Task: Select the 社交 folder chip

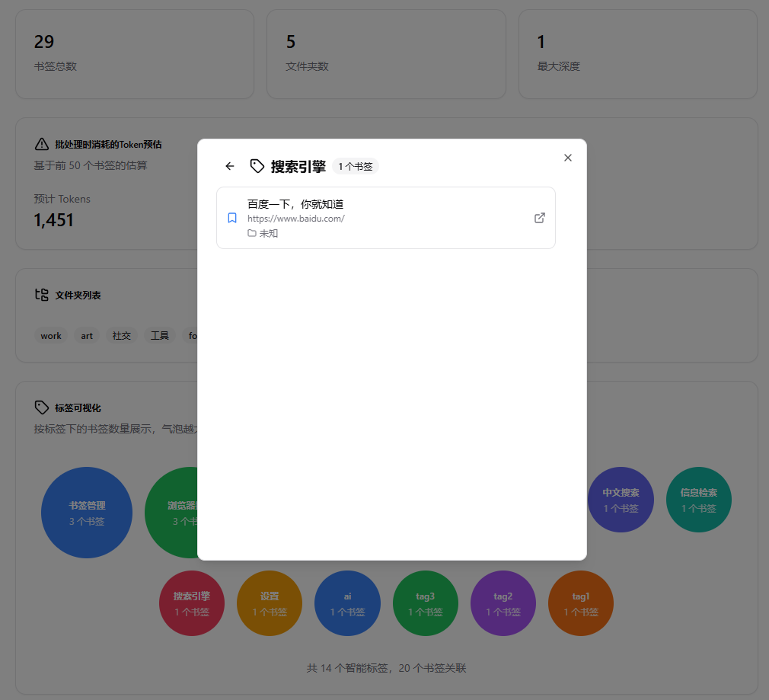Action: (122, 336)
